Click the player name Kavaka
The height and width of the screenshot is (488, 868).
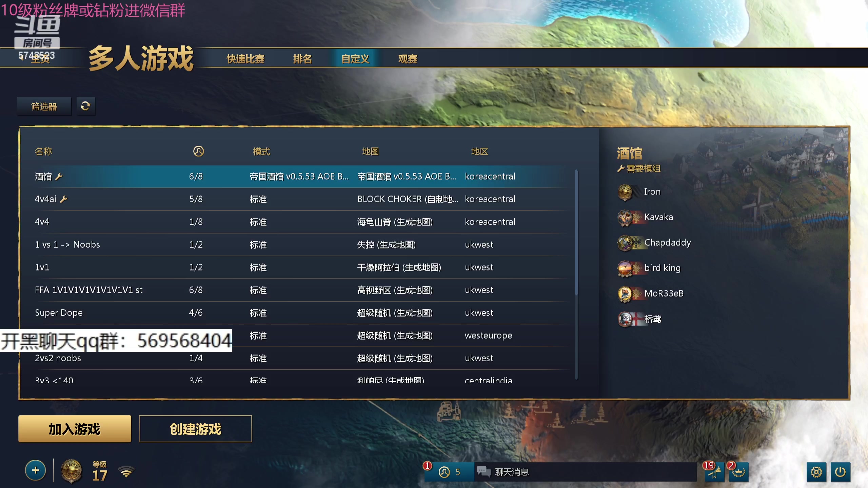(x=658, y=217)
